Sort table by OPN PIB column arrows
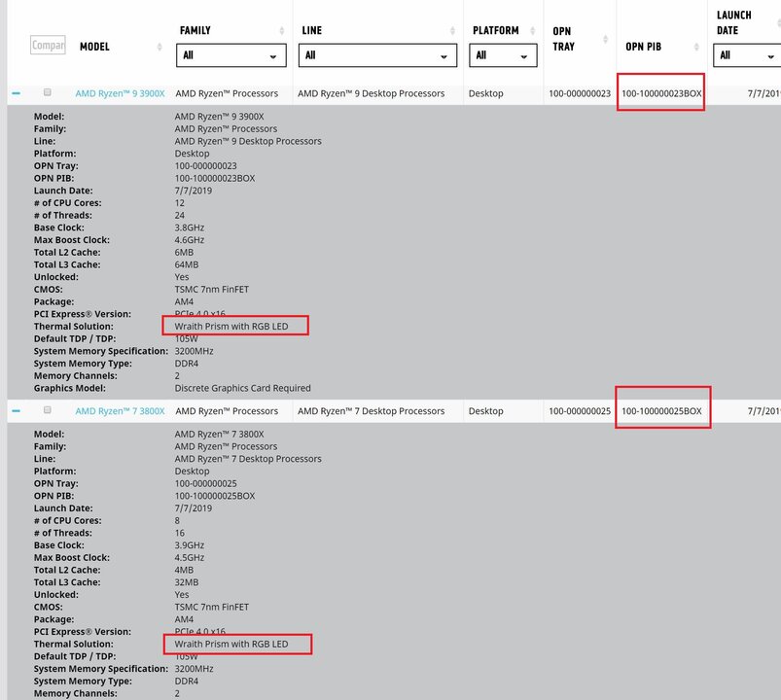The image size is (781, 700). point(696,47)
